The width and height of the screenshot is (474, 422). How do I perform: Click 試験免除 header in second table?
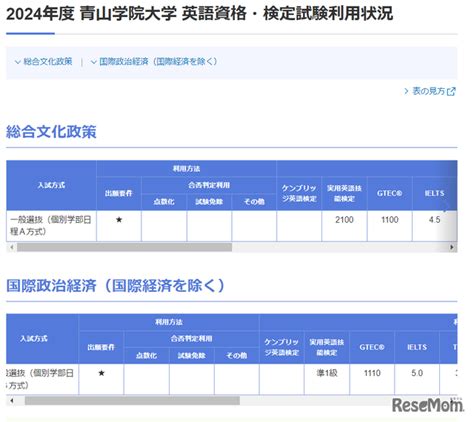(x=191, y=355)
